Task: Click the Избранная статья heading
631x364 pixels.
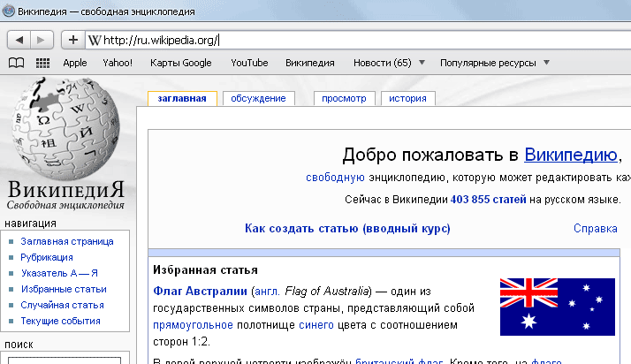Action: click(x=205, y=269)
